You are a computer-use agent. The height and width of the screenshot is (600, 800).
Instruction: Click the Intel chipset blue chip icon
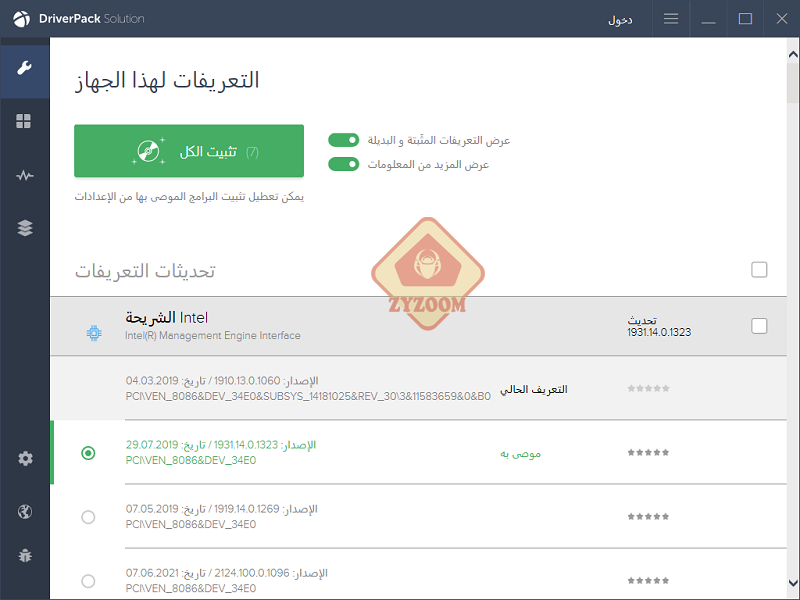[94, 333]
